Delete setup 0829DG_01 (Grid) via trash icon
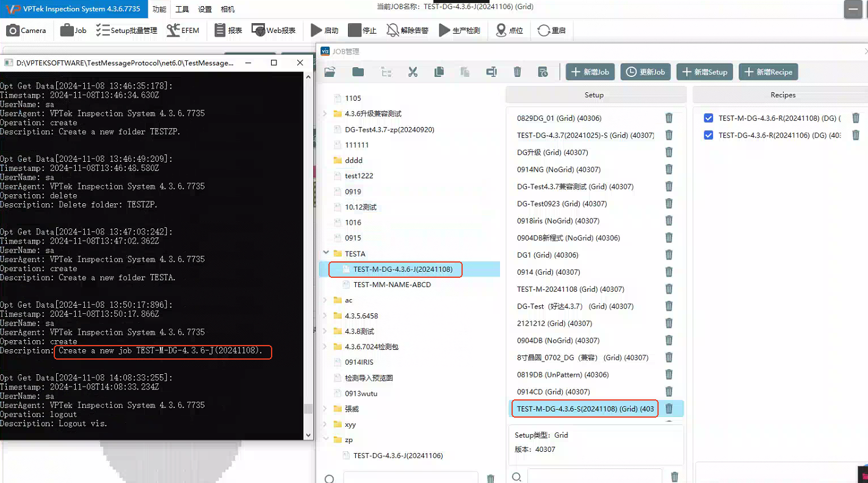The image size is (868, 483). click(x=669, y=118)
